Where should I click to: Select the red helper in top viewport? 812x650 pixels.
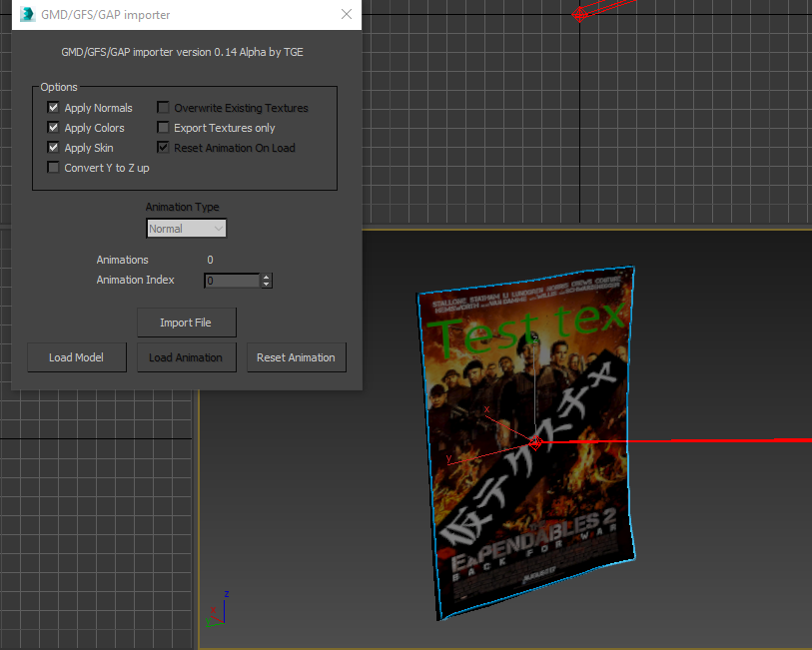pyautogui.click(x=579, y=14)
